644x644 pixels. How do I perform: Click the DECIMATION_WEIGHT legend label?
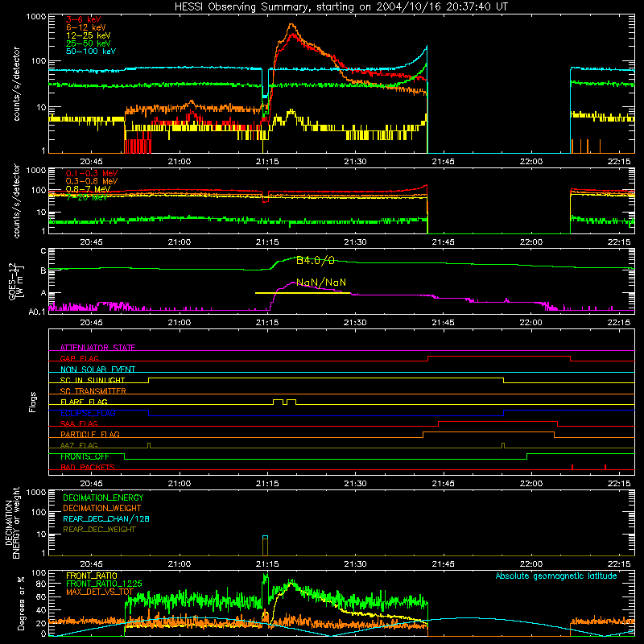(x=102, y=508)
